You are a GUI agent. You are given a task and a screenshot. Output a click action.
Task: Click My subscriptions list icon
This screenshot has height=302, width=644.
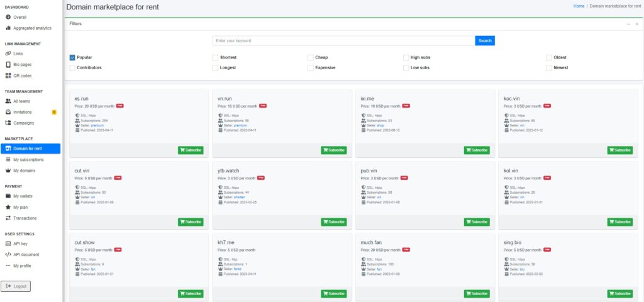[8, 159]
